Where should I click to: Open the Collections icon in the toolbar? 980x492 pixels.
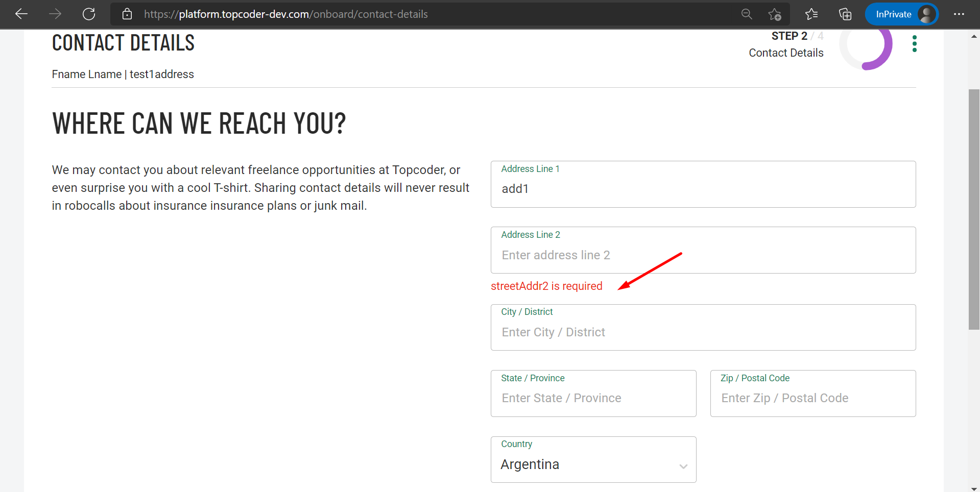tap(845, 14)
